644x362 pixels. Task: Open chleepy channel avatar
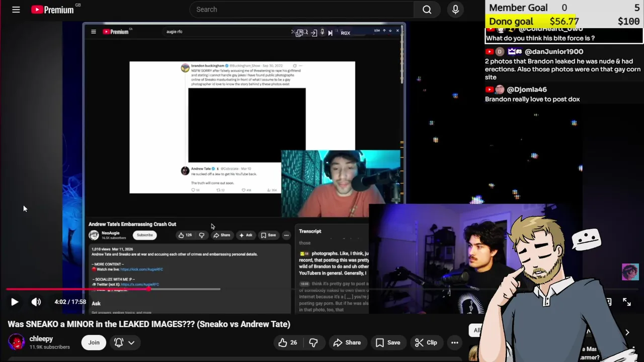[x=17, y=342]
